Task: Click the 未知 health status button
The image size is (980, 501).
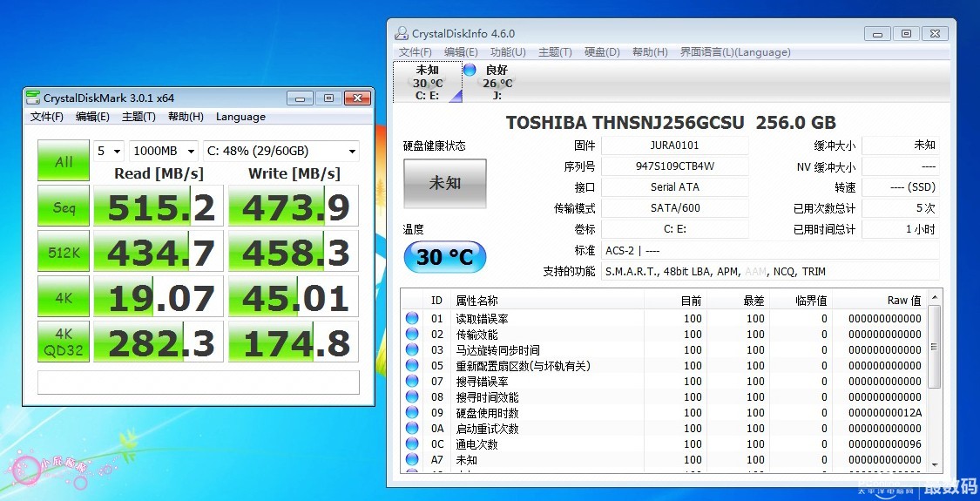Action: (x=445, y=183)
